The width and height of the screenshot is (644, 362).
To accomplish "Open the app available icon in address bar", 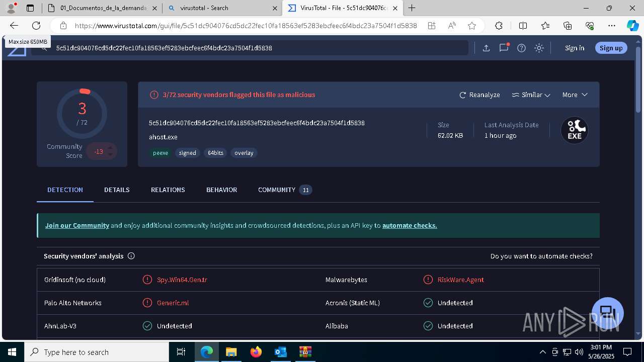I will coord(432,26).
